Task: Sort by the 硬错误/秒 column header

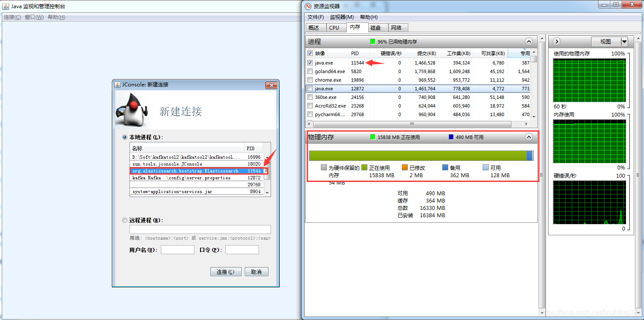Action: pyautogui.click(x=387, y=53)
